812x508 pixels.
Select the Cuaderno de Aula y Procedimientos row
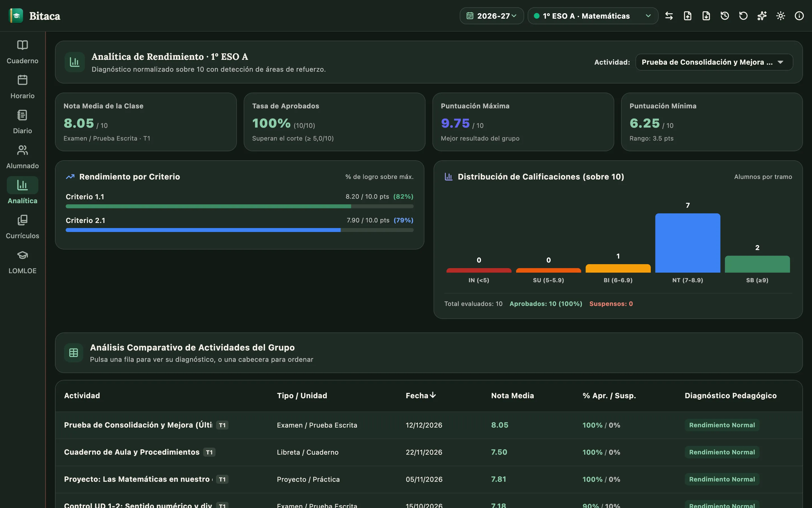coord(429,452)
